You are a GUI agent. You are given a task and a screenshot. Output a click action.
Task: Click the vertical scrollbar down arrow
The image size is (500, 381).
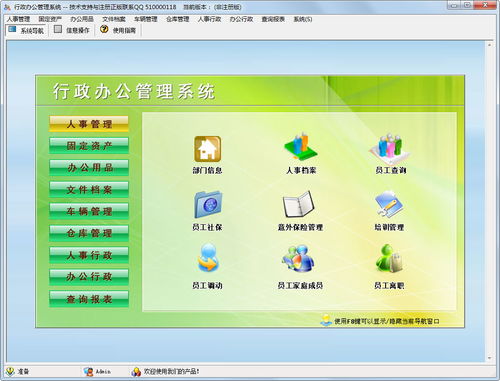point(489,358)
